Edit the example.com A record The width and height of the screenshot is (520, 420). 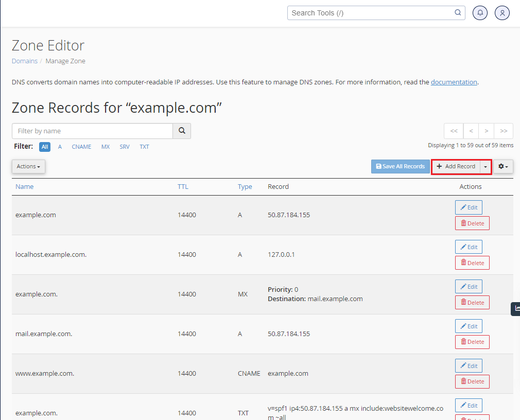(469, 207)
